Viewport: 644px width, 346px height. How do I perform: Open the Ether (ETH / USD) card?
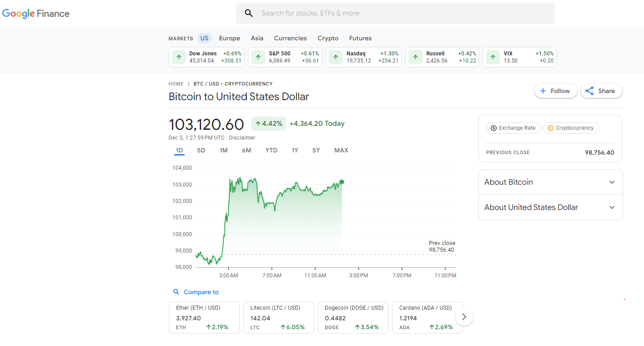click(204, 318)
